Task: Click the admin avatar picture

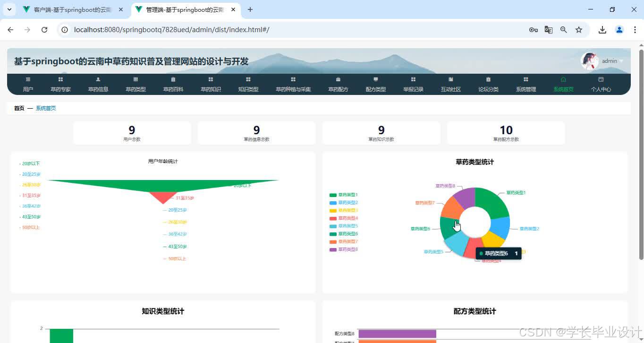Action: coord(590,61)
